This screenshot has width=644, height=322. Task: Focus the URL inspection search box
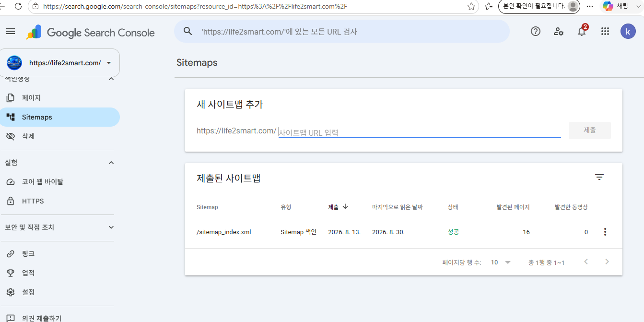[341, 32]
